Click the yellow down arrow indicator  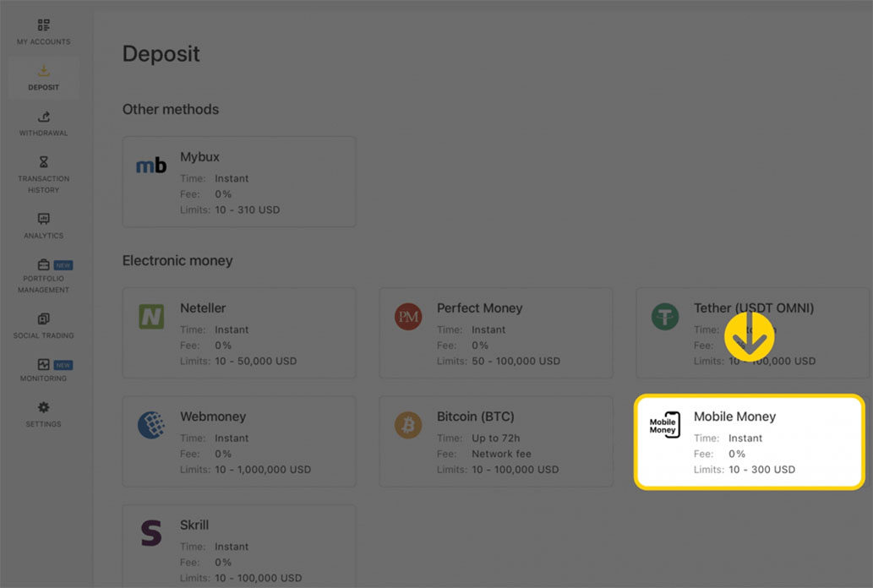click(749, 336)
